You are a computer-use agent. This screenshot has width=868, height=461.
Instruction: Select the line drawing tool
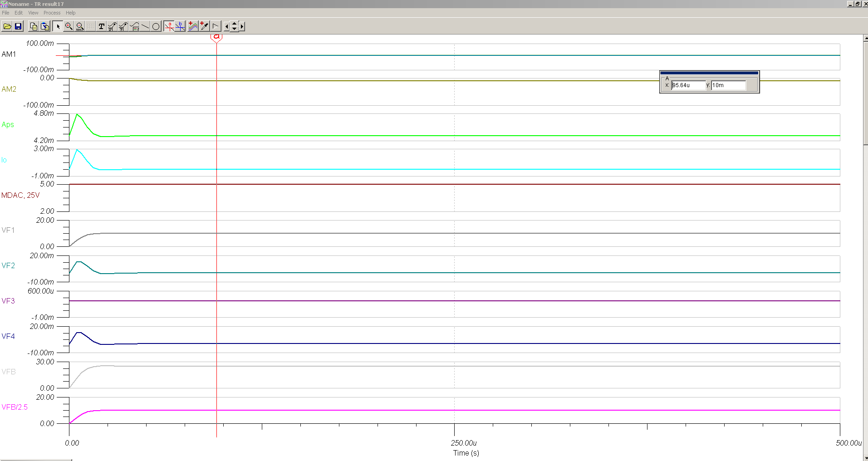[145, 26]
